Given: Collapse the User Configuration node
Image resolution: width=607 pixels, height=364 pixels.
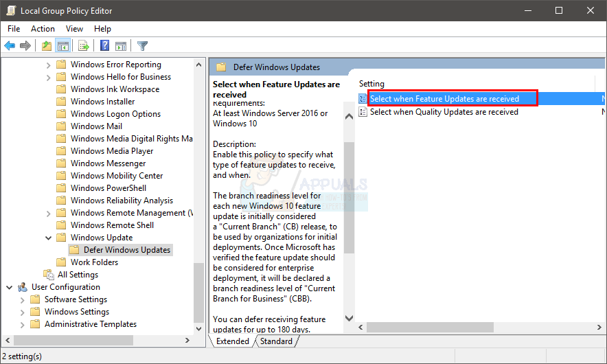Looking at the screenshot, I should click(x=10, y=287).
